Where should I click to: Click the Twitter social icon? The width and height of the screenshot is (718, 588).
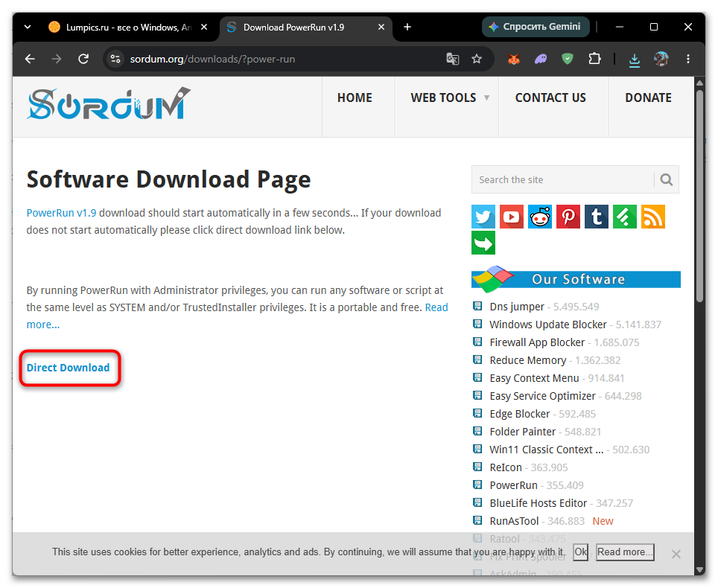click(x=483, y=217)
